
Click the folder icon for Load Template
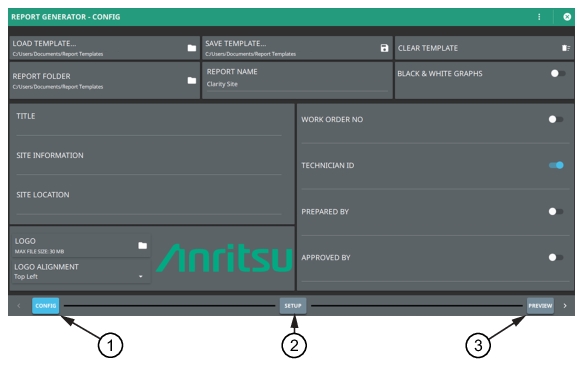191,48
